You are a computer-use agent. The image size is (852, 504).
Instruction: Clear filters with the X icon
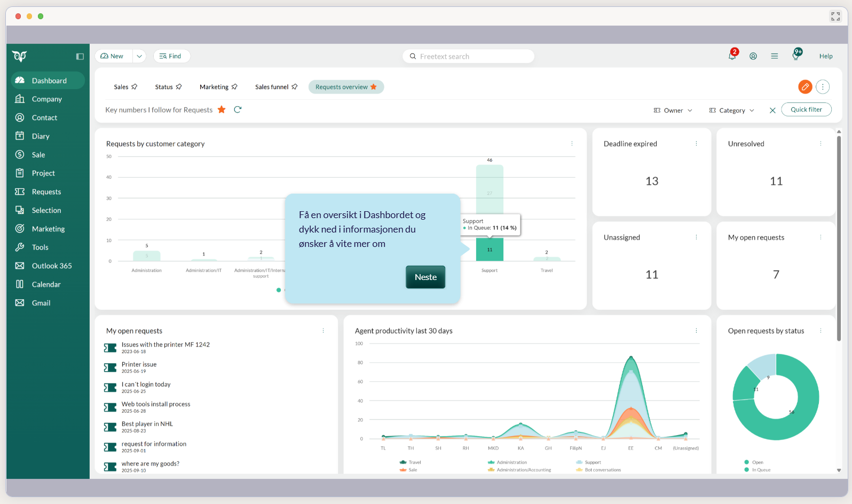tap(772, 110)
